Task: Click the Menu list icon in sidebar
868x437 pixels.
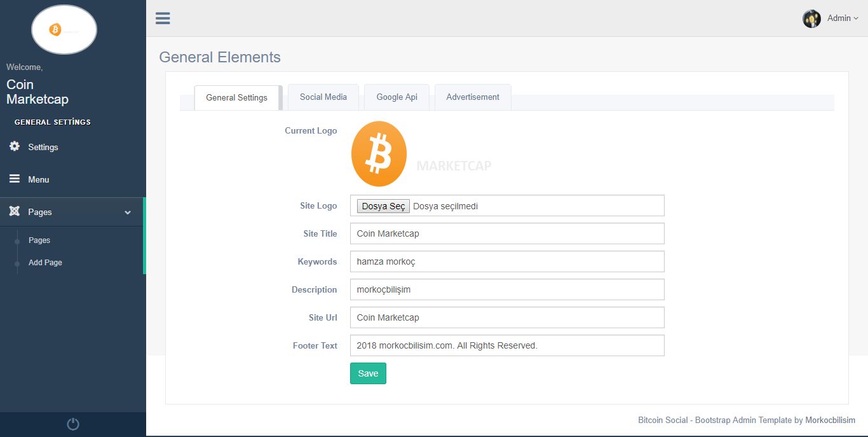Action: coord(15,179)
